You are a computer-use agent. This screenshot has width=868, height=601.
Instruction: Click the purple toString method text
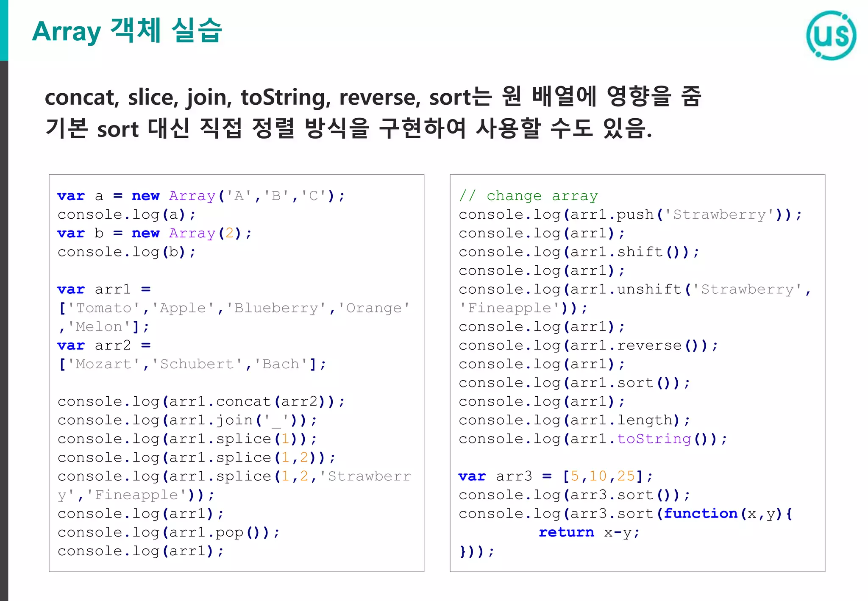click(x=654, y=439)
